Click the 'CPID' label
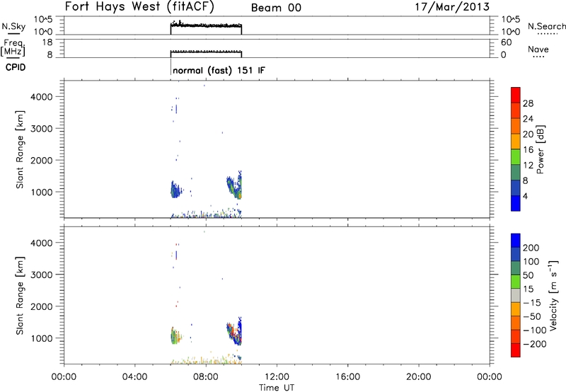Image resolution: width=566 pixels, height=392 pixels. point(16,67)
